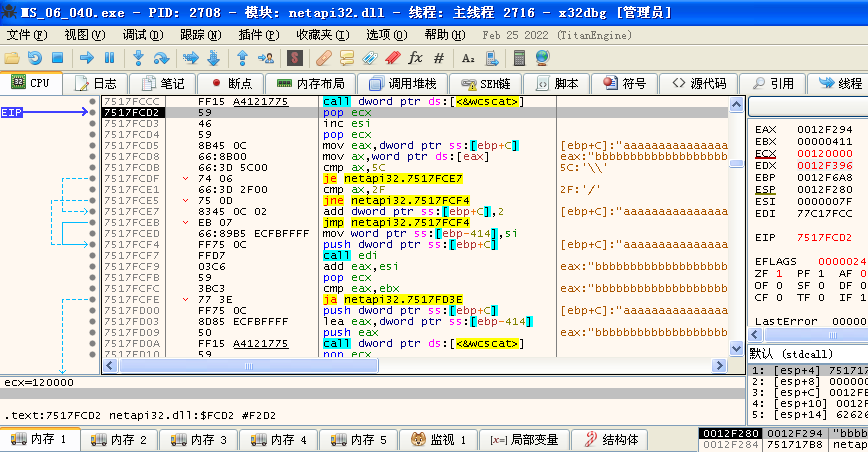Pause execution of the debuggee
Image resolution: width=868 pixels, height=452 pixels.
pos(108,57)
